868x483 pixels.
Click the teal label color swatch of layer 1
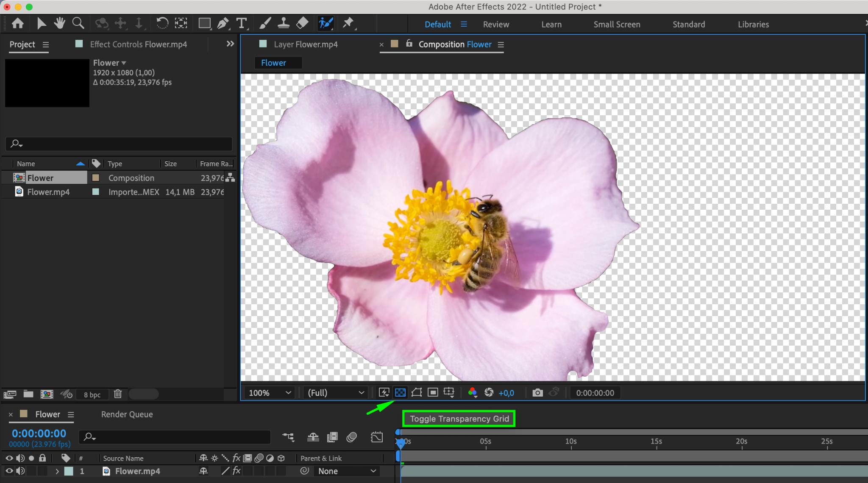coord(69,471)
